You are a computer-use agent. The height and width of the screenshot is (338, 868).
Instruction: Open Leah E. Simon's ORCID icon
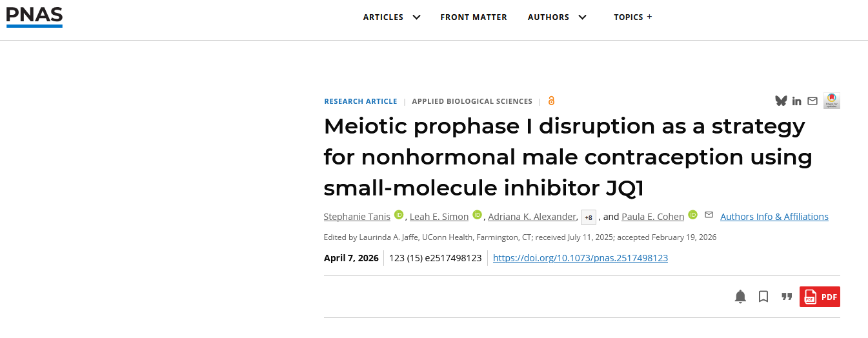477,215
